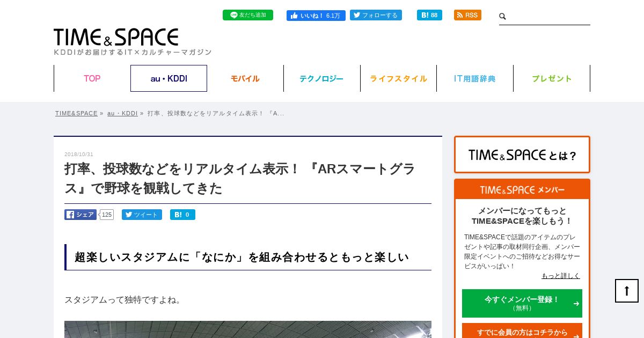Click the article date 2018/10/31
This screenshot has height=338, width=644.
click(79, 154)
